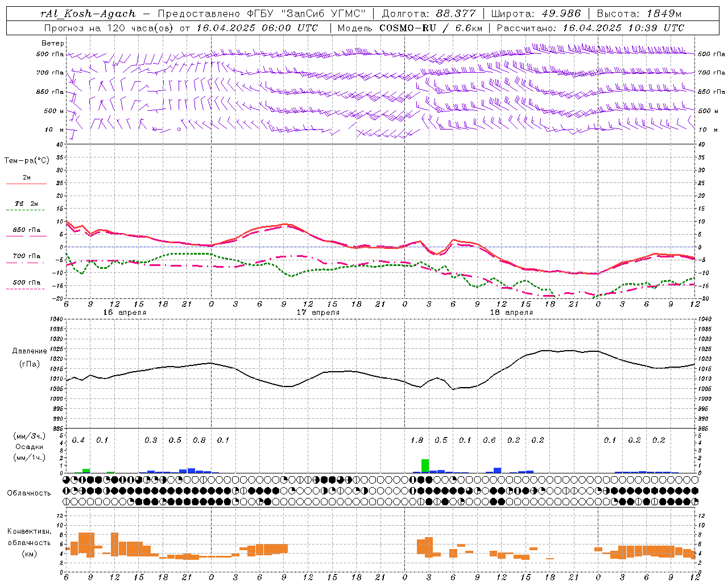Viewport: 728px width, 582px height.
Task: Click the longitude value Долгота: 88.377
Action: pyautogui.click(x=430, y=14)
